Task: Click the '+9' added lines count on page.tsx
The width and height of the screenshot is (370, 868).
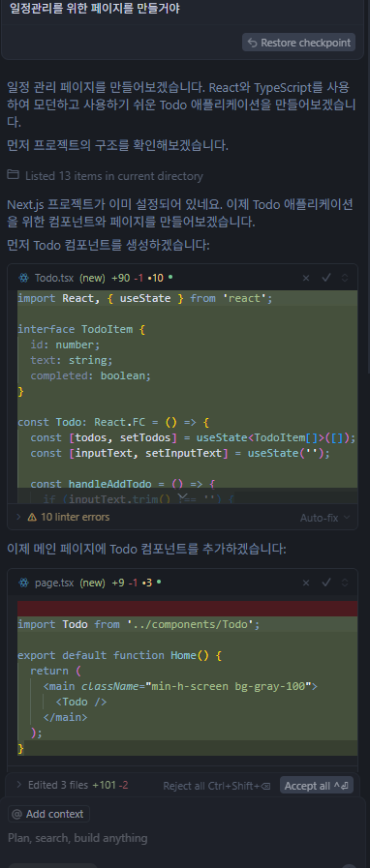Action: click(118, 583)
